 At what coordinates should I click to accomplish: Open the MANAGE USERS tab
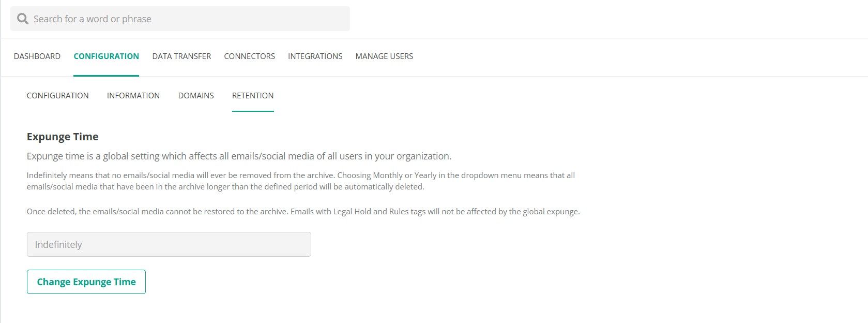coord(384,56)
